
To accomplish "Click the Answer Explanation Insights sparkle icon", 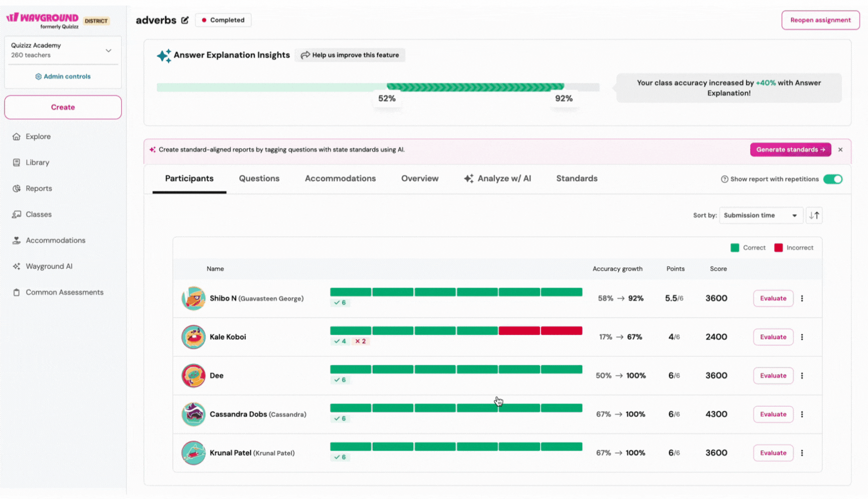I will 164,55.
